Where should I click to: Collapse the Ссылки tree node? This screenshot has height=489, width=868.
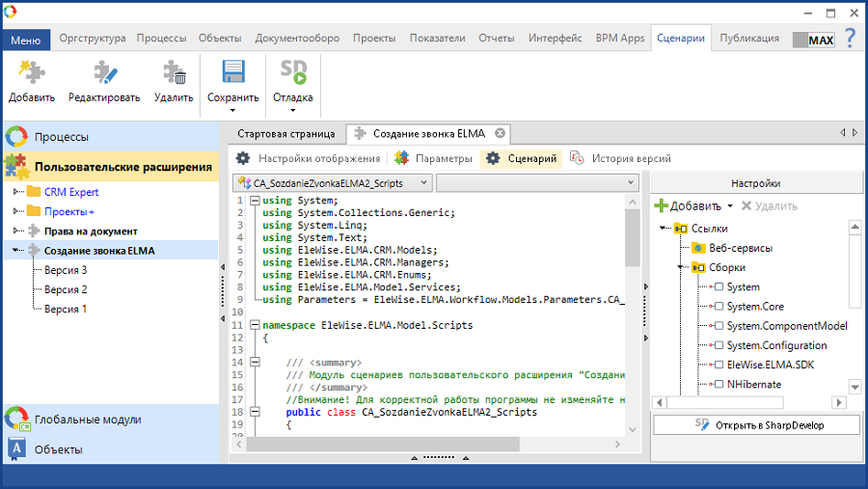(664, 229)
